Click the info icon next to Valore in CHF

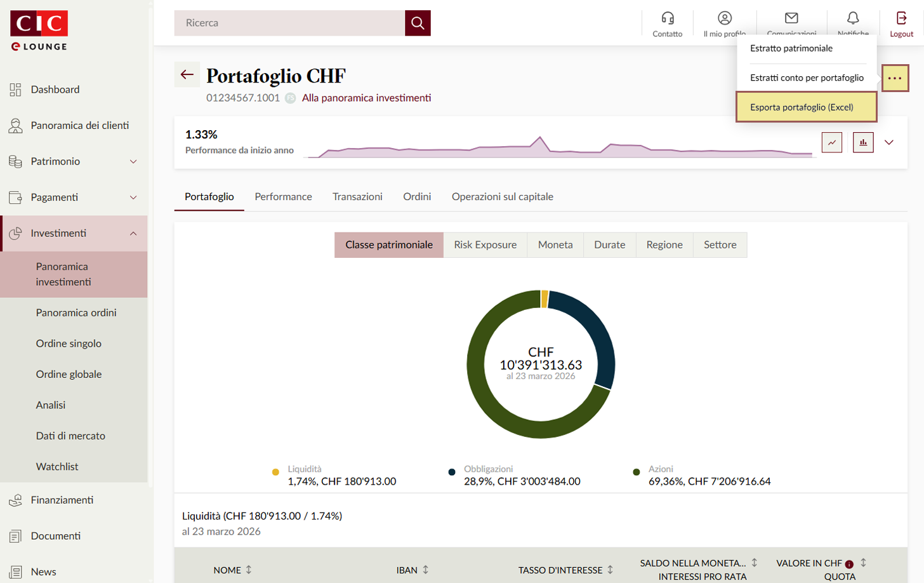pyautogui.click(x=849, y=564)
